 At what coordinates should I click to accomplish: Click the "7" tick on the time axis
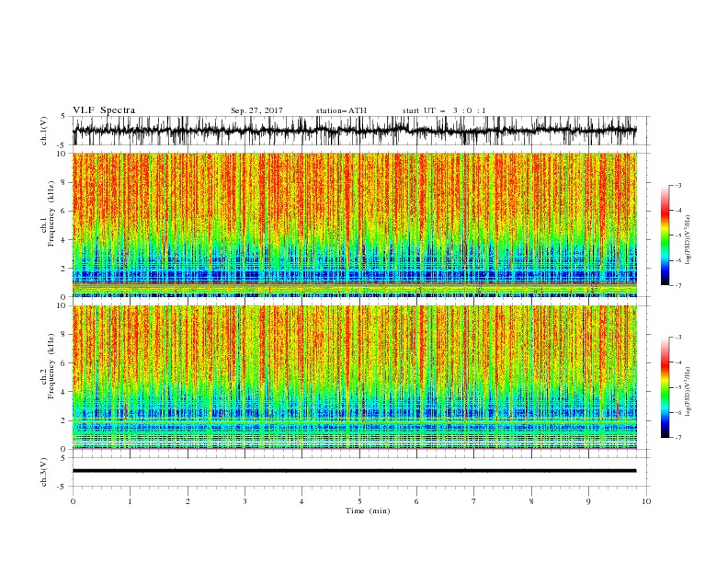click(x=473, y=501)
